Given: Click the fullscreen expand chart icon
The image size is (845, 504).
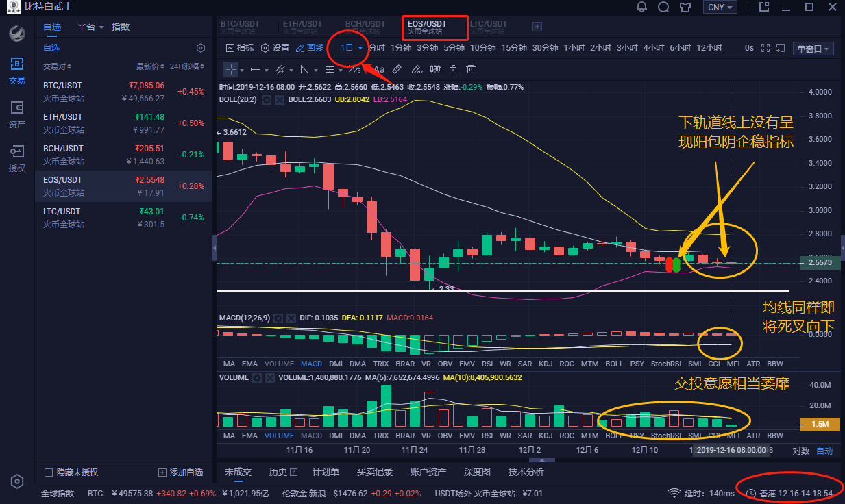Looking at the screenshot, I should (x=766, y=48).
